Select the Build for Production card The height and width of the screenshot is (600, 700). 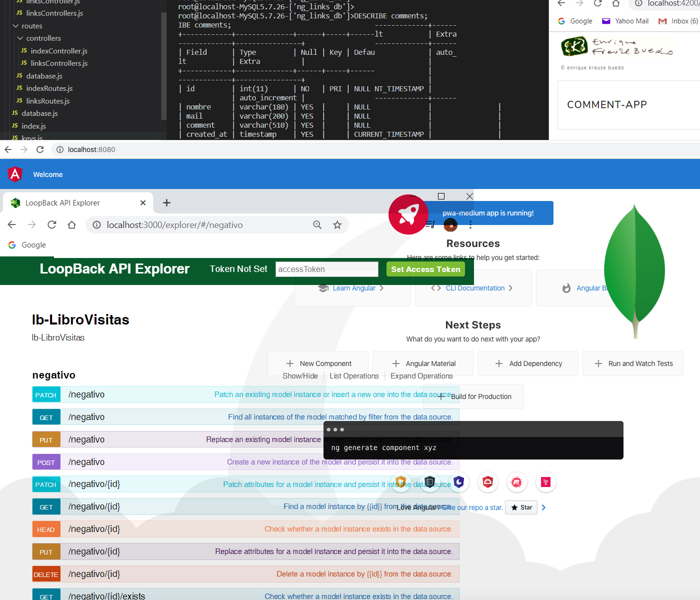click(x=473, y=396)
